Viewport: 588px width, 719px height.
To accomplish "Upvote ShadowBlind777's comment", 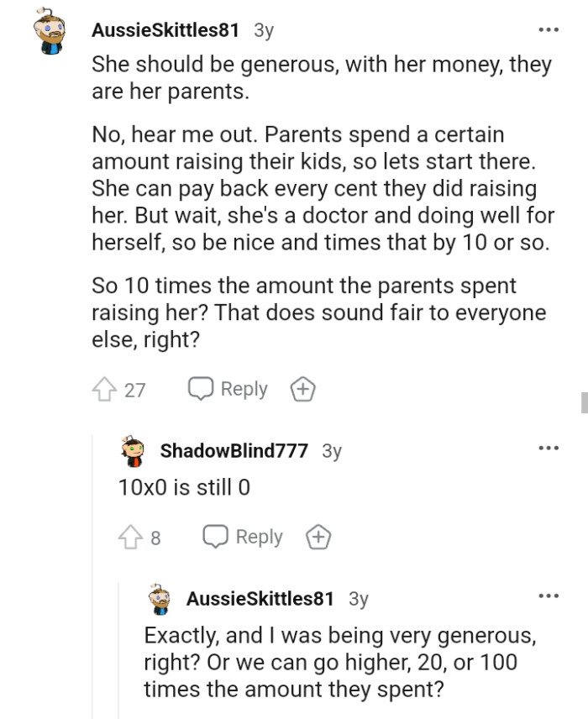I will [132, 538].
